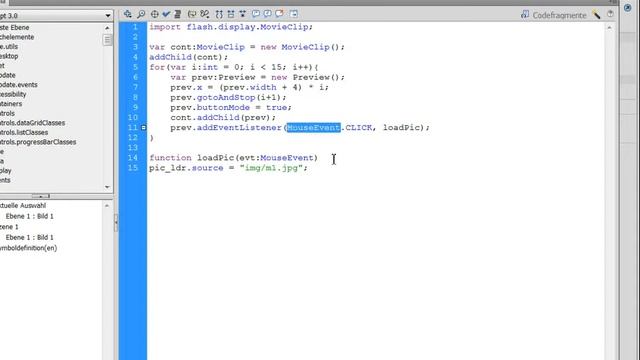Open the 'play' package entry

pos(6,171)
